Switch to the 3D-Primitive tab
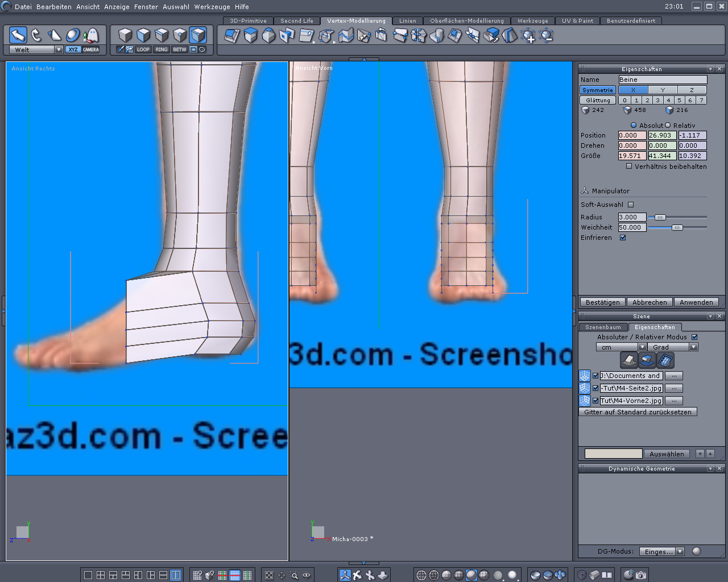The image size is (728, 582). (248, 20)
